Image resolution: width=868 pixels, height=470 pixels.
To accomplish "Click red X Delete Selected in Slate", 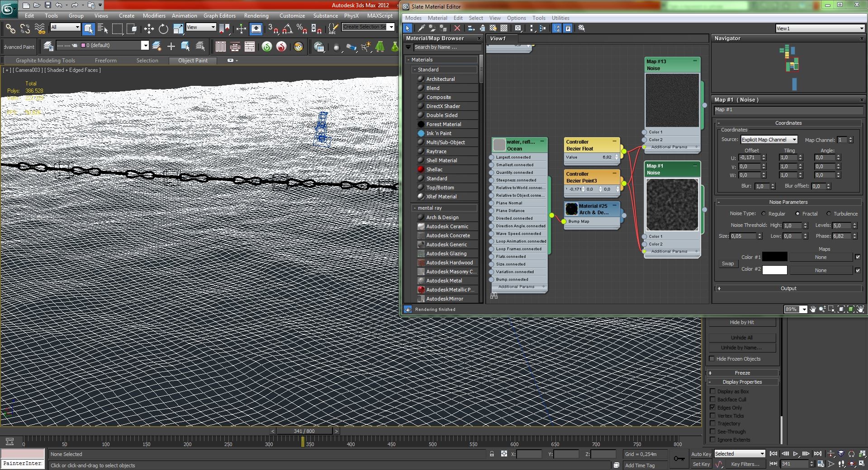I will pyautogui.click(x=457, y=28).
